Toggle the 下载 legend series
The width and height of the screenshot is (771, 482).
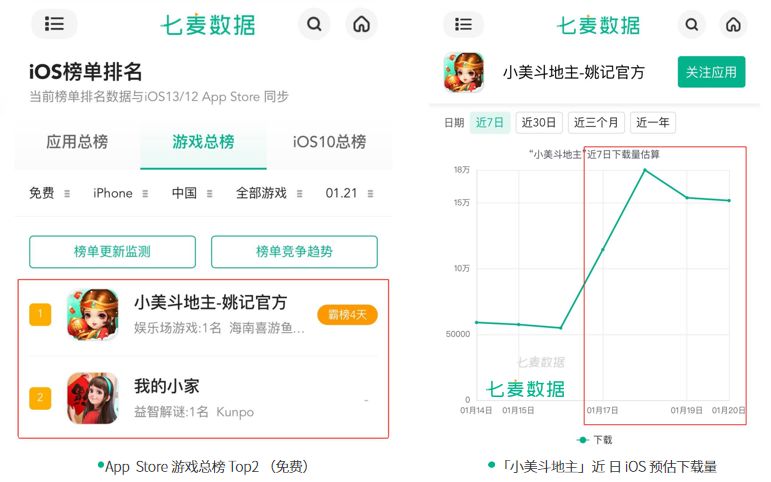(x=594, y=440)
